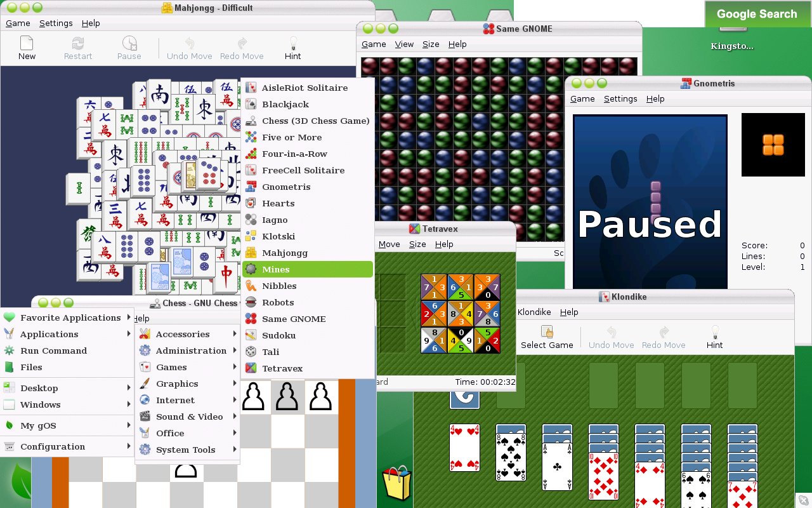Select the four of hearts card in Klondike
Image resolution: width=812 pixels, height=508 pixels.
point(465,448)
